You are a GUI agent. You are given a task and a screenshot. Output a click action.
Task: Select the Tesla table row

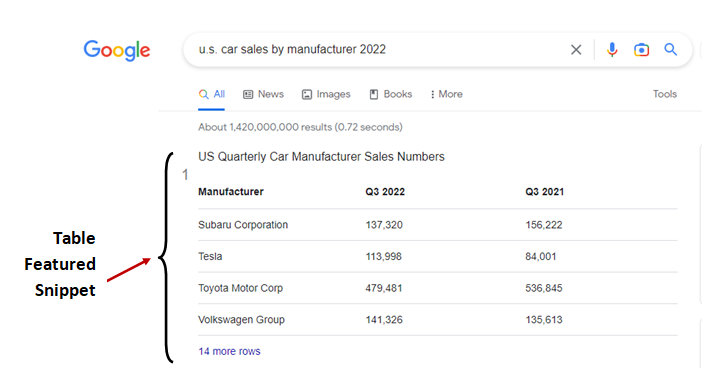(438, 257)
